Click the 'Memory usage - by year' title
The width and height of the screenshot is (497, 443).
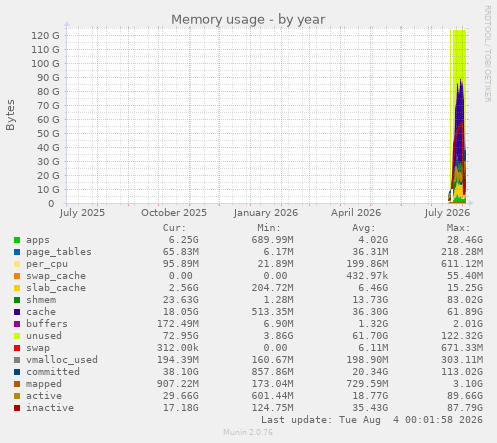[x=248, y=19]
